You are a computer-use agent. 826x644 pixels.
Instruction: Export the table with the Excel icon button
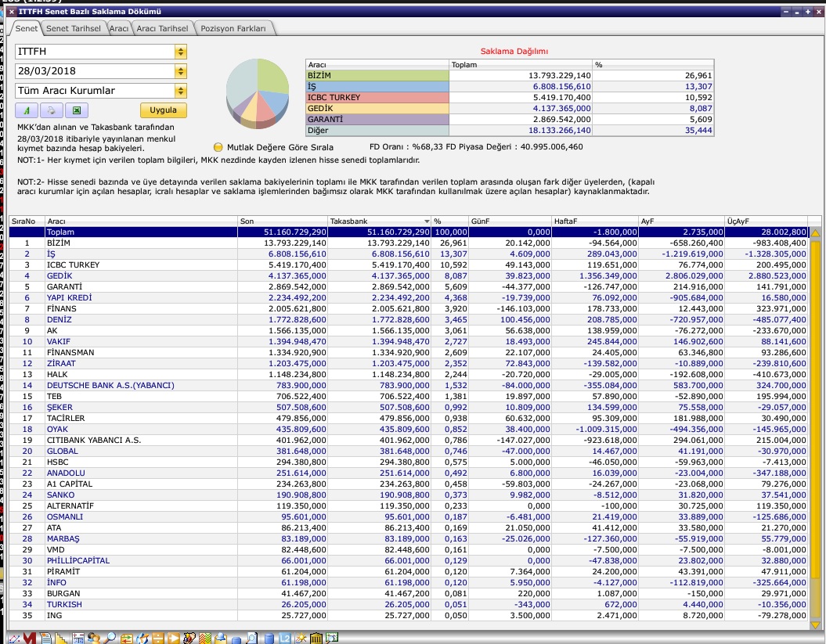[x=77, y=110]
